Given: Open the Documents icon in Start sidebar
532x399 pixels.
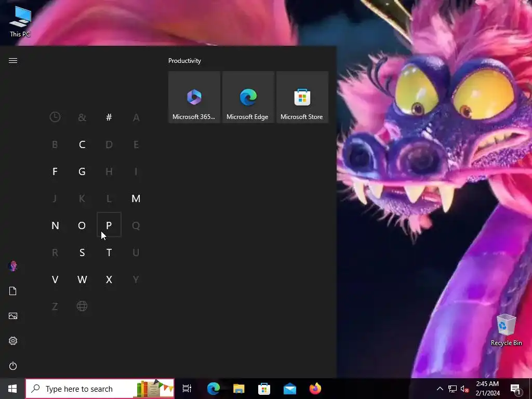Looking at the screenshot, I should pyautogui.click(x=13, y=291).
